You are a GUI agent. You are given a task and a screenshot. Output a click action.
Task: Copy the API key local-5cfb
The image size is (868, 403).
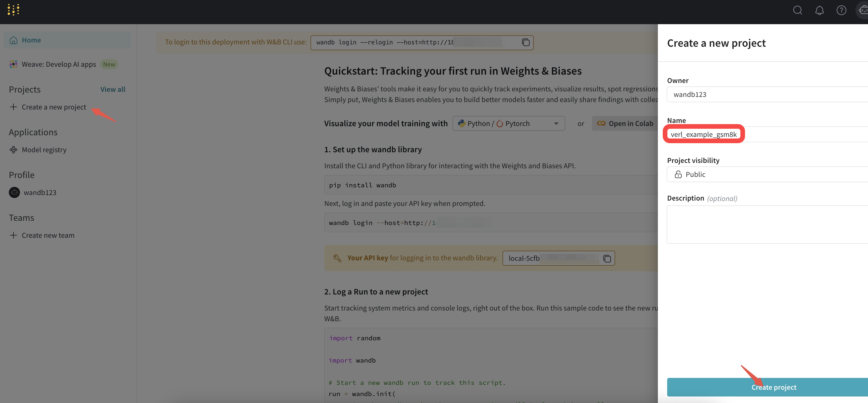607,258
